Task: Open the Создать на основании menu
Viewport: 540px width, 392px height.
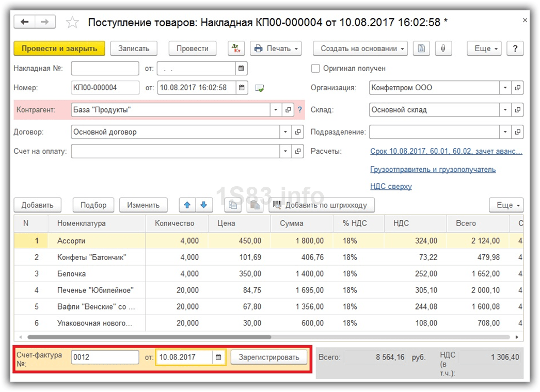Action: [x=360, y=48]
